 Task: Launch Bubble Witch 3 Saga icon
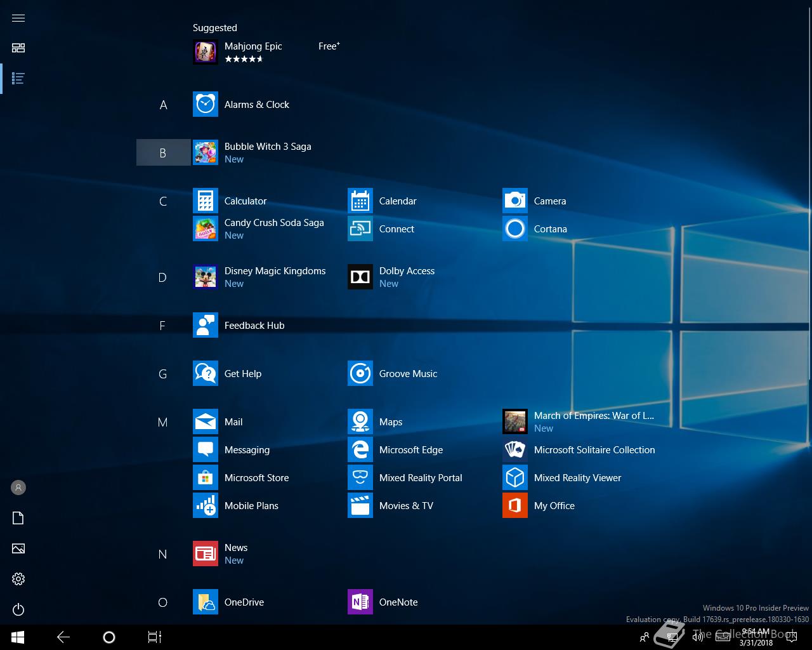coord(206,152)
